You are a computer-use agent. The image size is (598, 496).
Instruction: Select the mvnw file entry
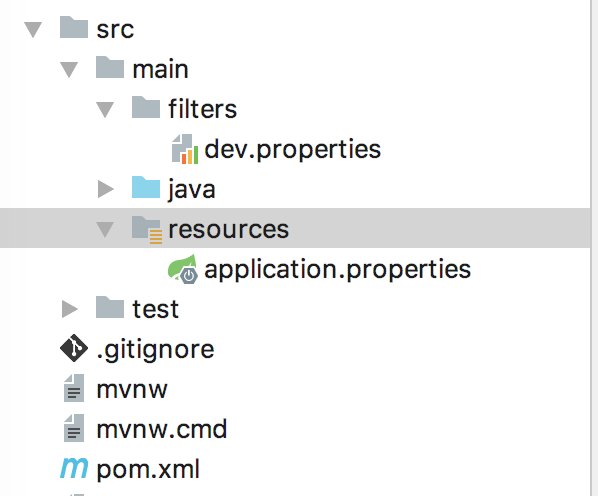(x=132, y=390)
